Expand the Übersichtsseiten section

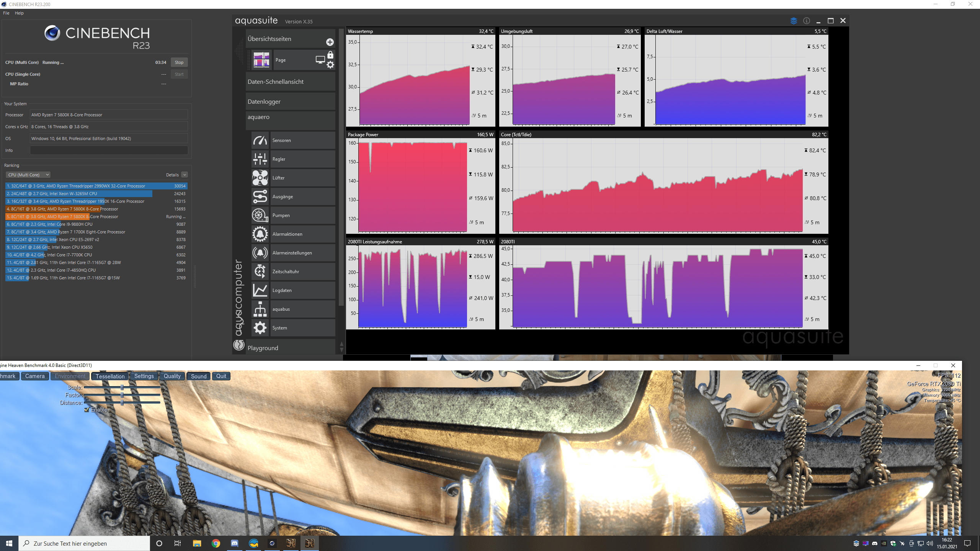point(290,39)
